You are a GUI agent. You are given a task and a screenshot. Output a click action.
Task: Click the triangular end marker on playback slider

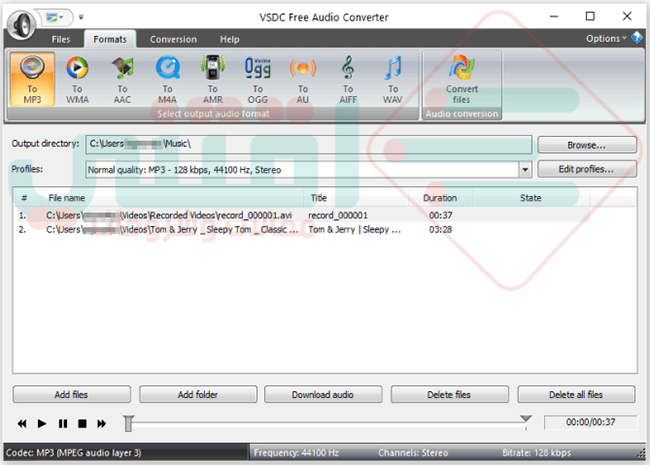526,419
